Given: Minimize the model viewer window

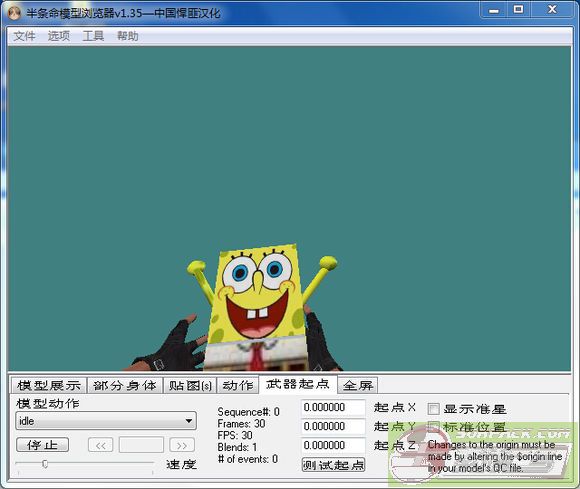Looking at the screenshot, I should pos(494,10).
